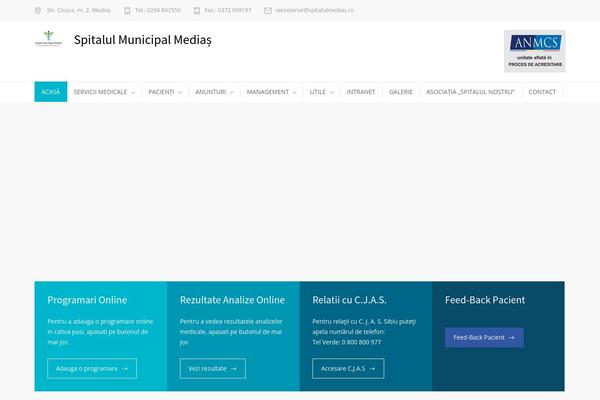
Task: Click the Spitalul Municipal Mediaș logo image
Action: 49,38
